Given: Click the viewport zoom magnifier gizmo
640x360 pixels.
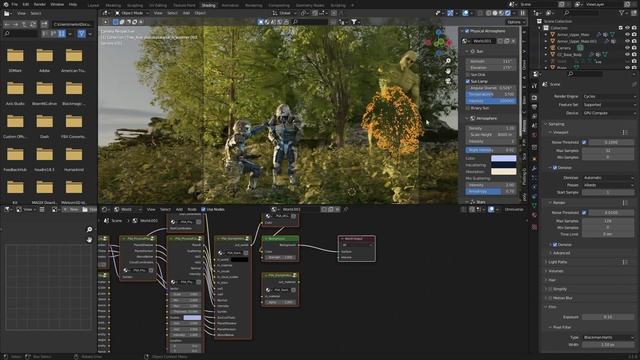Looking at the screenshot, I should (448, 61).
